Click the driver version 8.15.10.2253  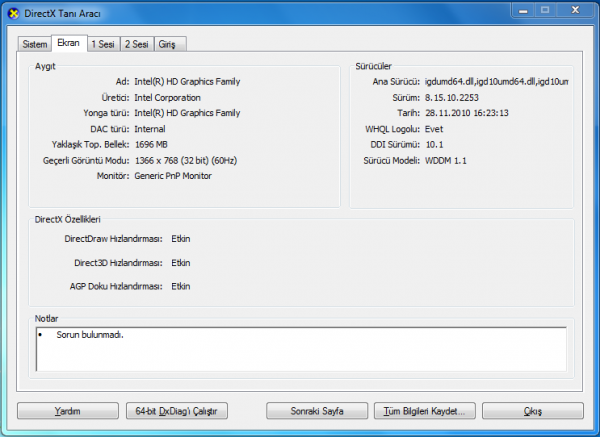click(x=452, y=98)
